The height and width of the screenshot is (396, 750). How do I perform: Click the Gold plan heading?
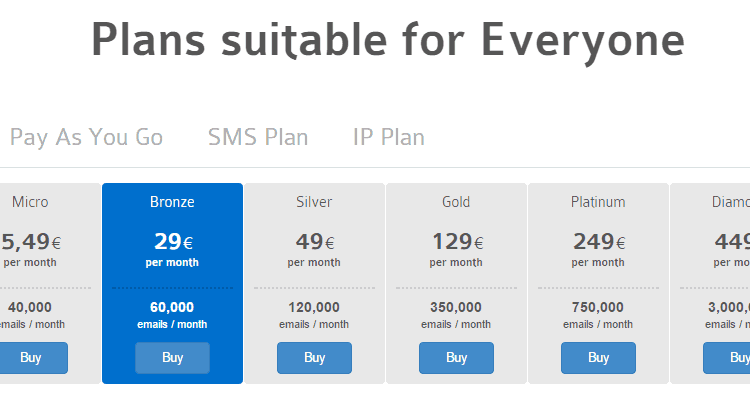coord(456,202)
